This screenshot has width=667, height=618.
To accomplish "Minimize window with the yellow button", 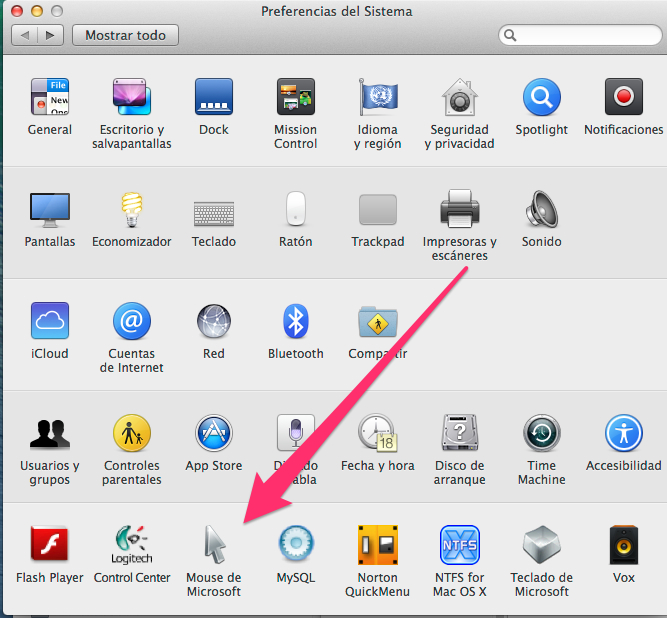I will [37, 11].
